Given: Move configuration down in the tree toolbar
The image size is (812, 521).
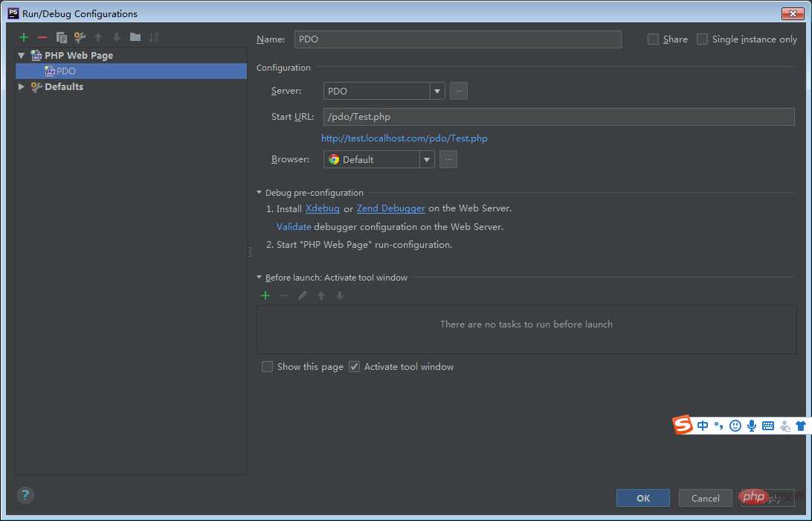Looking at the screenshot, I should pos(117,37).
